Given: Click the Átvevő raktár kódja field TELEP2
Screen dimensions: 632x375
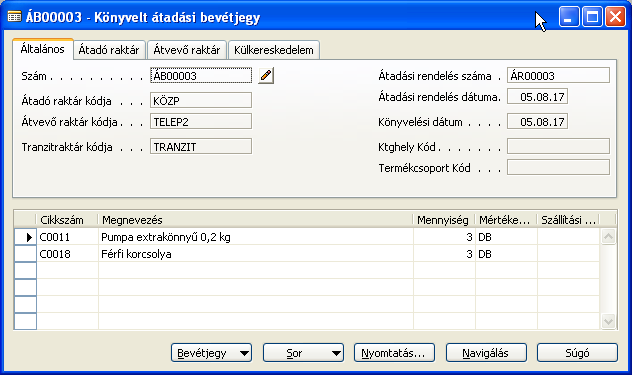Looking at the screenshot, I should [x=201, y=121].
